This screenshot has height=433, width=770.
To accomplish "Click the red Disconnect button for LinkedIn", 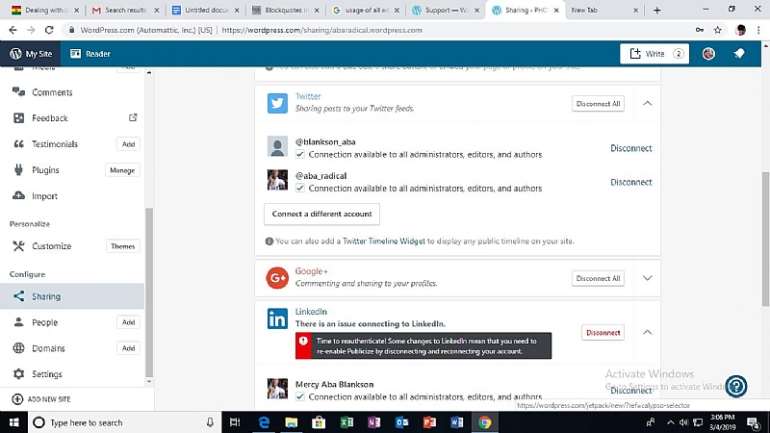I will pyautogui.click(x=603, y=332).
